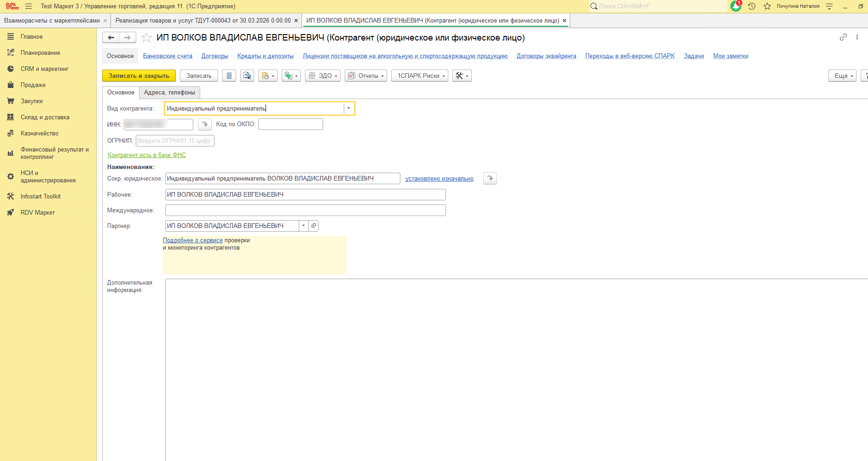Screen dimensions: 868x461
Task: Go forward with the right arrow
Action: (x=127, y=38)
